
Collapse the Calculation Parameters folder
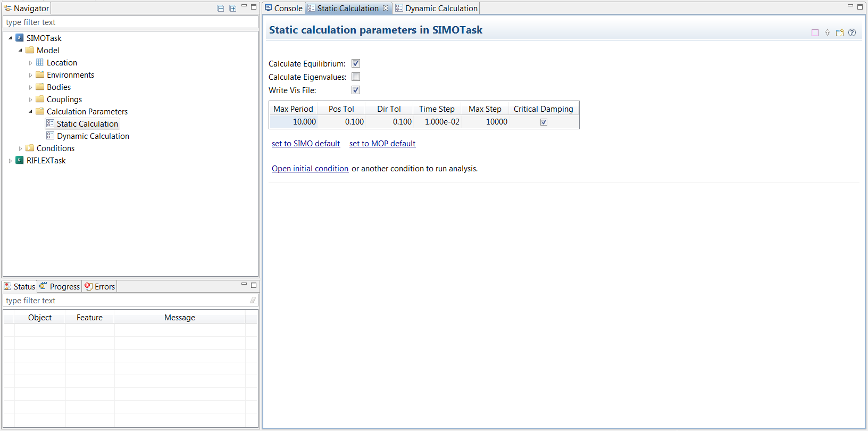click(30, 112)
